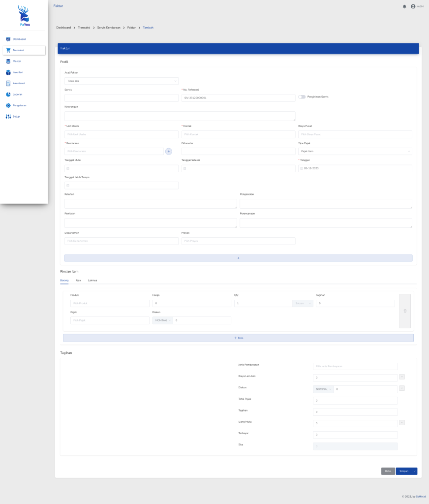Click the Batal button
The image size is (429, 504).
point(388,471)
